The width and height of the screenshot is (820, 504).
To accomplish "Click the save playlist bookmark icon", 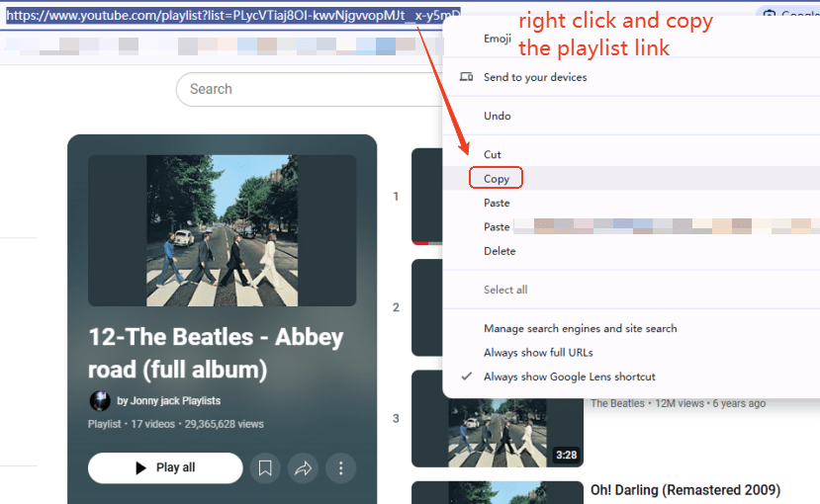I will (265, 468).
